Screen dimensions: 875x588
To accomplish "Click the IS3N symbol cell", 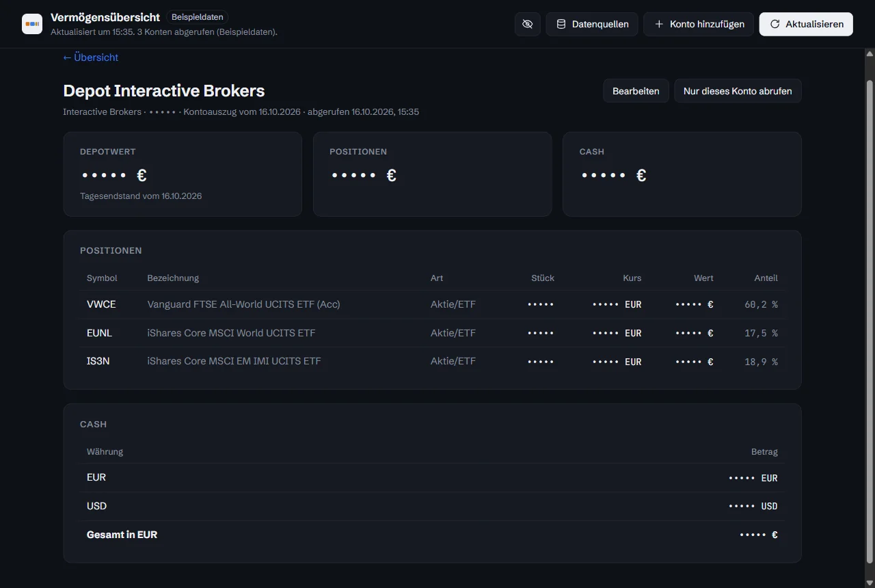I will [98, 361].
